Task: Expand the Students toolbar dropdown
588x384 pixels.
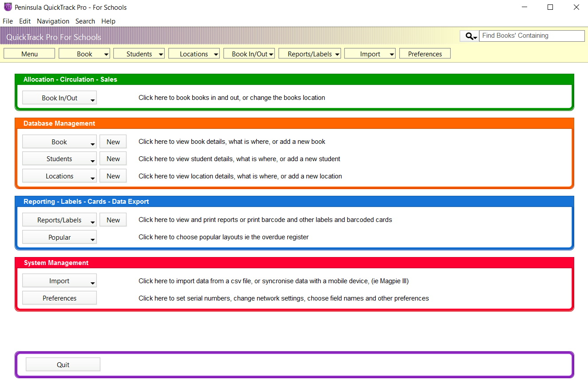Action: click(139, 54)
